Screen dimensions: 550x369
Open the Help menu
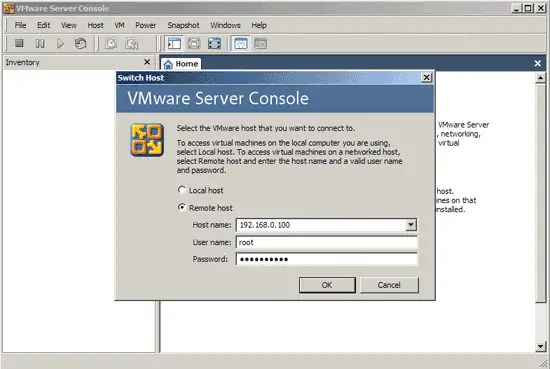pos(259,25)
